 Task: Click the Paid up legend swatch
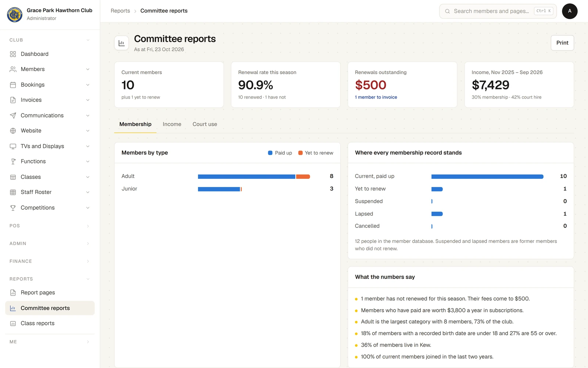click(x=270, y=153)
